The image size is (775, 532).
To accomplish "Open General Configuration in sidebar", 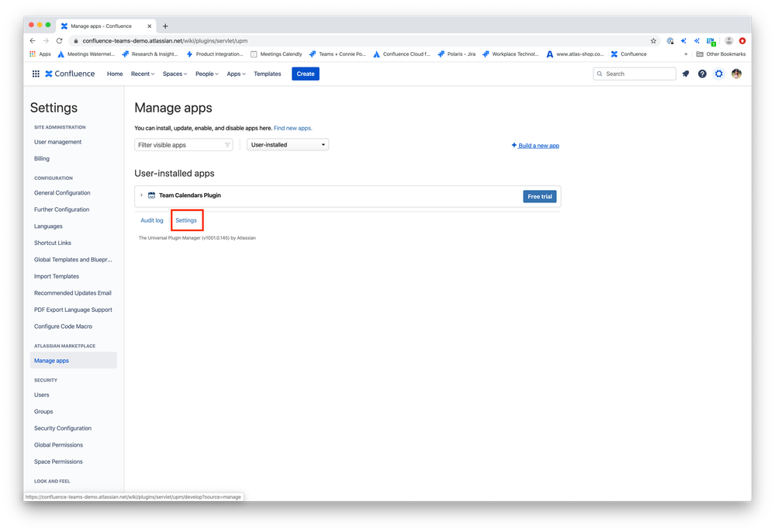I will tap(62, 193).
